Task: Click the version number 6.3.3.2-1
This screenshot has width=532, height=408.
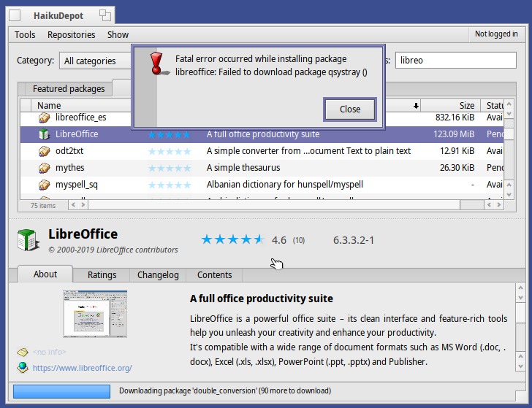Action: 354,240
